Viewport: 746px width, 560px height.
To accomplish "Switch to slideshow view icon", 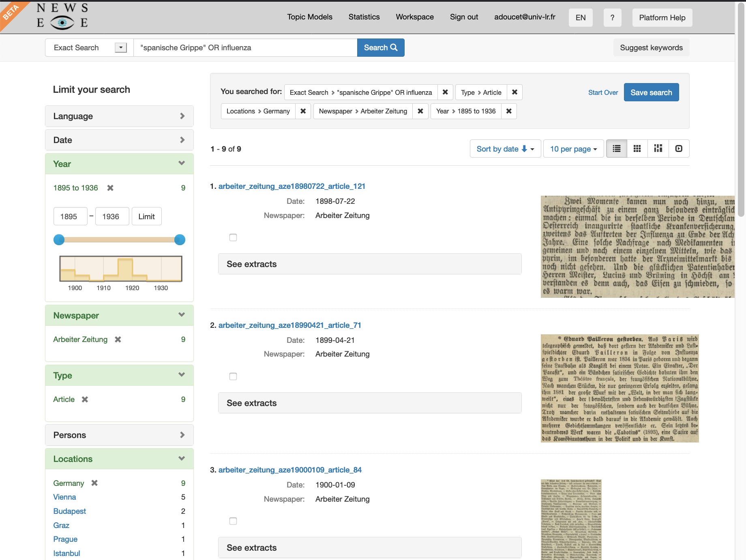I will tap(679, 149).
